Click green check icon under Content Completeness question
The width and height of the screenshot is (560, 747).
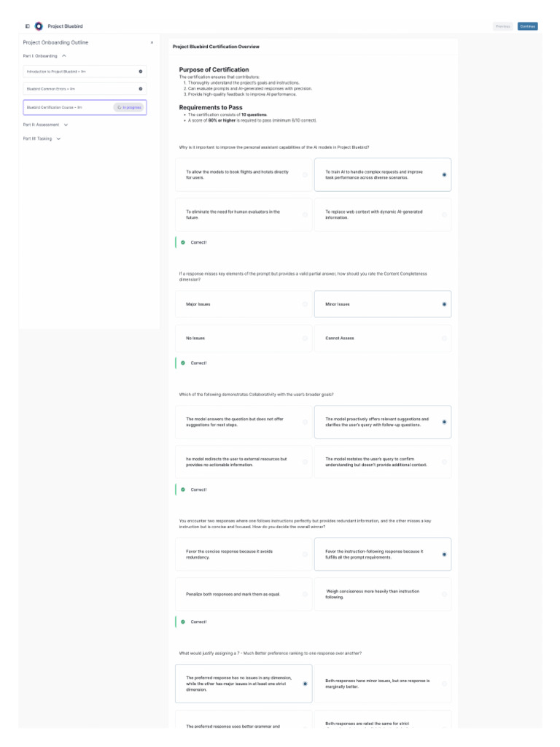pyautogui.click(x=183, y=363)
